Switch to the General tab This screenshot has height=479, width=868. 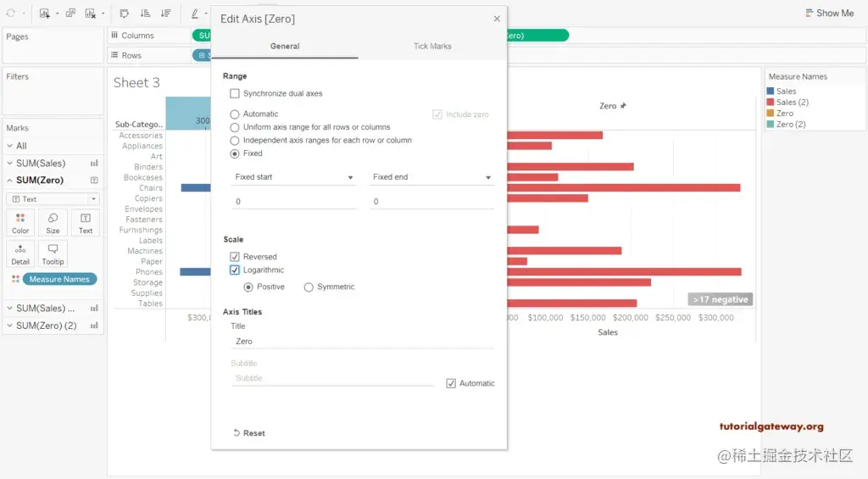coord(285,46)
